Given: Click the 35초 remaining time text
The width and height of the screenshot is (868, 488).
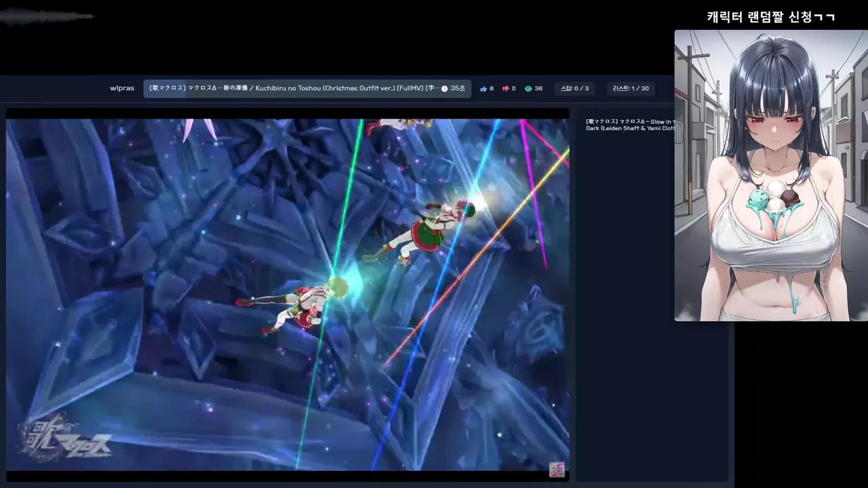Looking at the screenshot, I should (458, 89).
